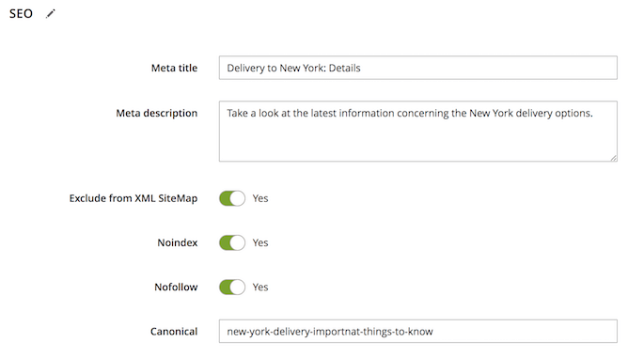Click the pencil edit icon beside SEO

pyautogui.click(x=51, y=13)
